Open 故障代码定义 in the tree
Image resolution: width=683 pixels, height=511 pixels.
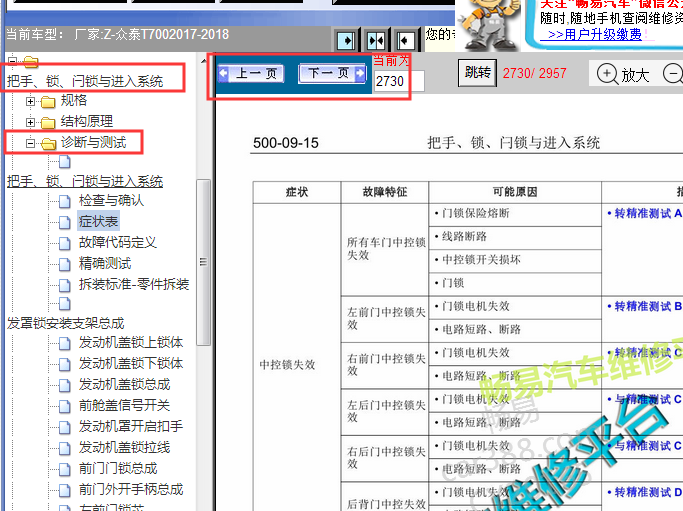(117, 242)
